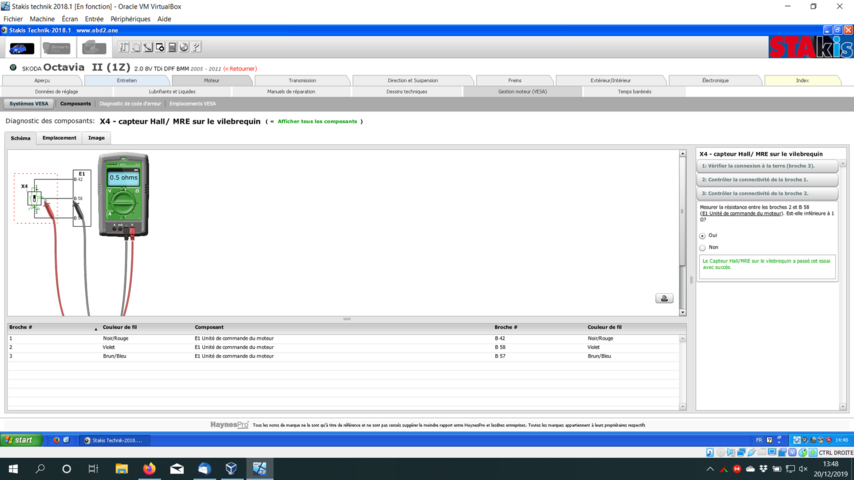Select the Oui radio button
The width and height of the screenshot is (854, 480).
(x=702, y=236)
